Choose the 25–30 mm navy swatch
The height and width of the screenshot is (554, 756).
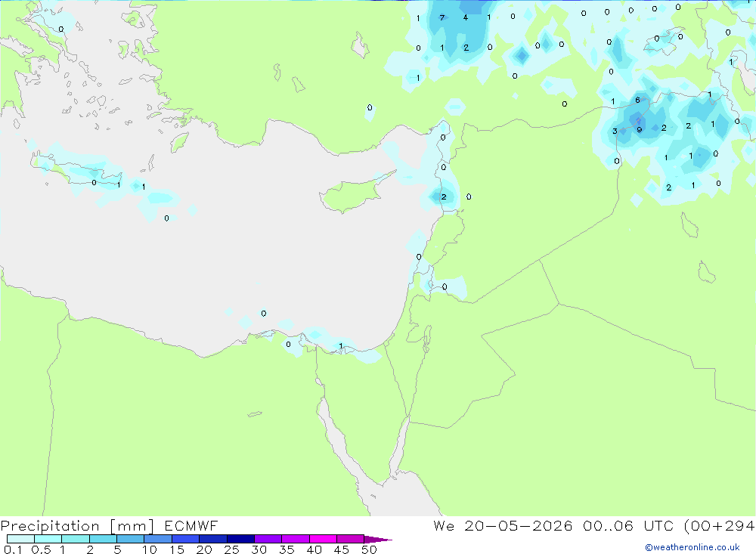point(240,539)
